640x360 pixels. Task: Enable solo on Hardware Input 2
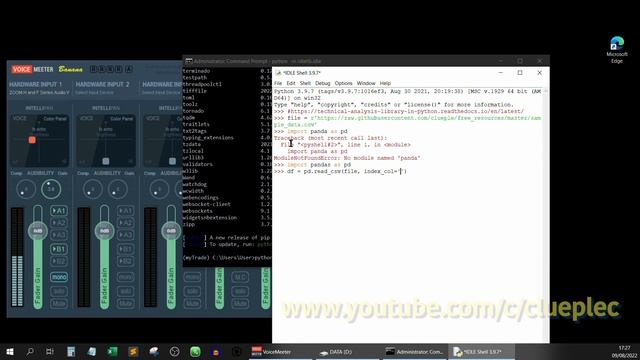125,291
